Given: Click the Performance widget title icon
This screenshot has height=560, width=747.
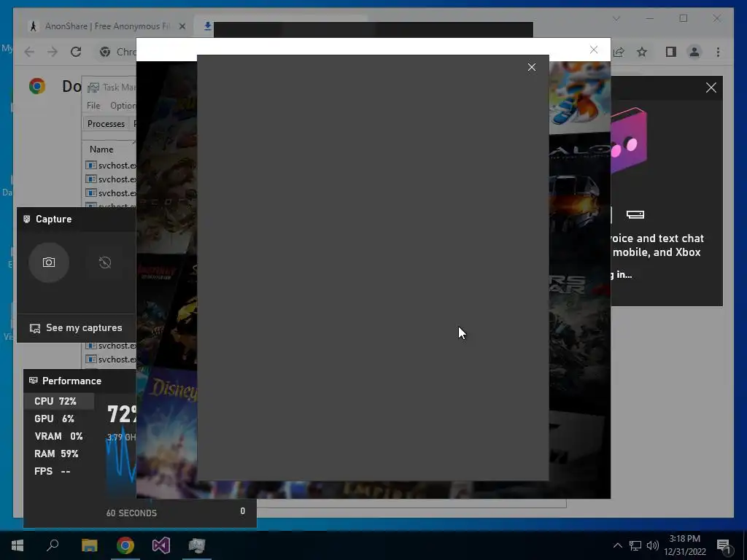Looking at the screenshot, I should coord(34,381).
